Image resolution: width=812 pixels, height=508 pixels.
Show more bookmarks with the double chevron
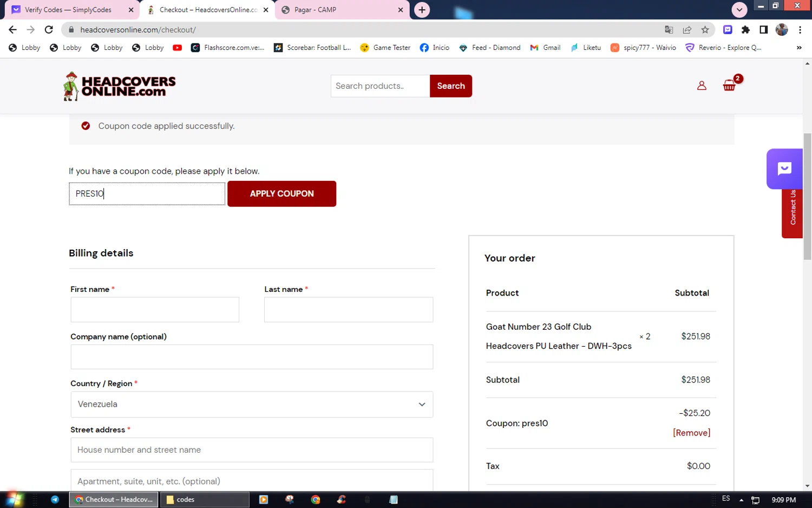tap(799, 48)
